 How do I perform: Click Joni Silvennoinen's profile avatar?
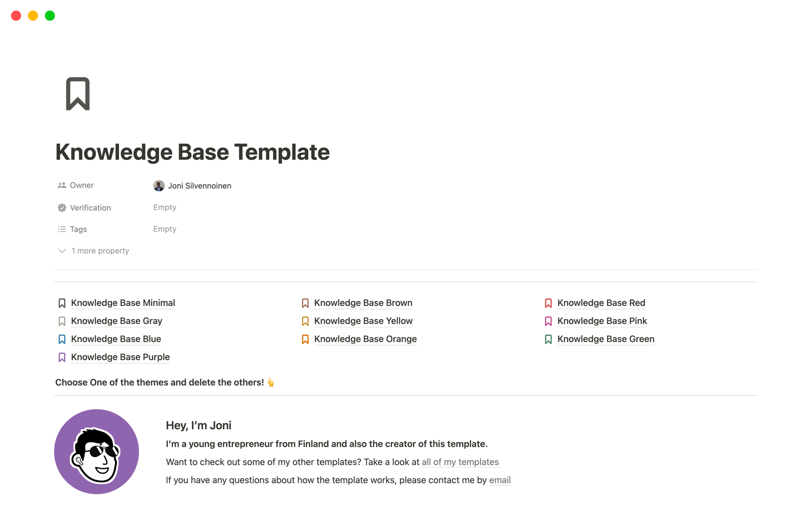[x=158, y=185]
